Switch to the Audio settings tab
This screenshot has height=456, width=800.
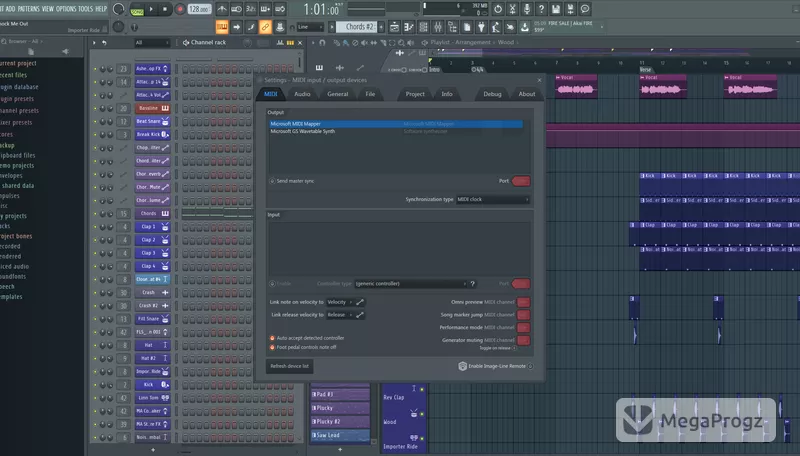tap(302, 94)
